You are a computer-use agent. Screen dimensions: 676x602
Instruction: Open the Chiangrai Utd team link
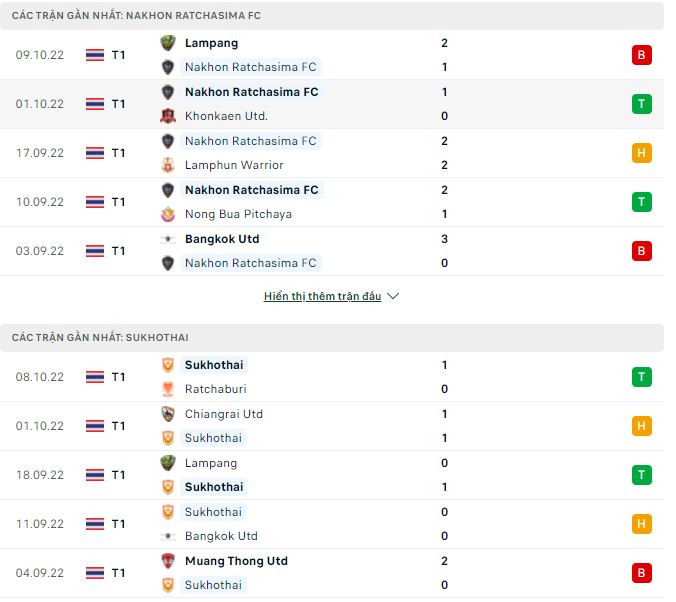pos(224,414)
